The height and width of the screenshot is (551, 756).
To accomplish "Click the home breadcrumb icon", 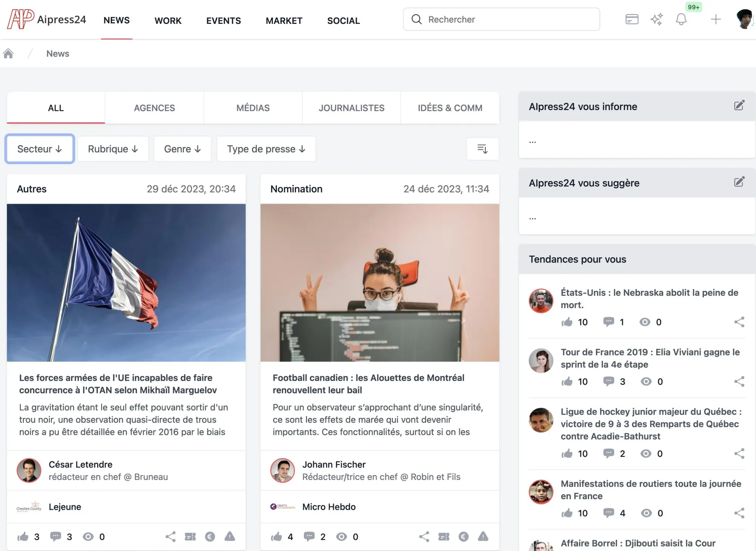I will coord(8,53).
